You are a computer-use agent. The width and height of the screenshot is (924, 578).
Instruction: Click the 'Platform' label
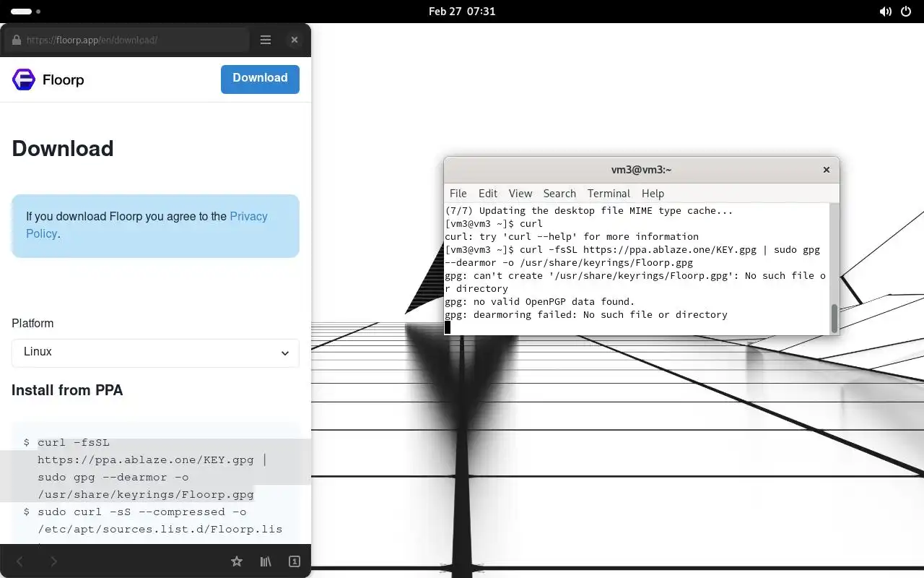[32, 324]
